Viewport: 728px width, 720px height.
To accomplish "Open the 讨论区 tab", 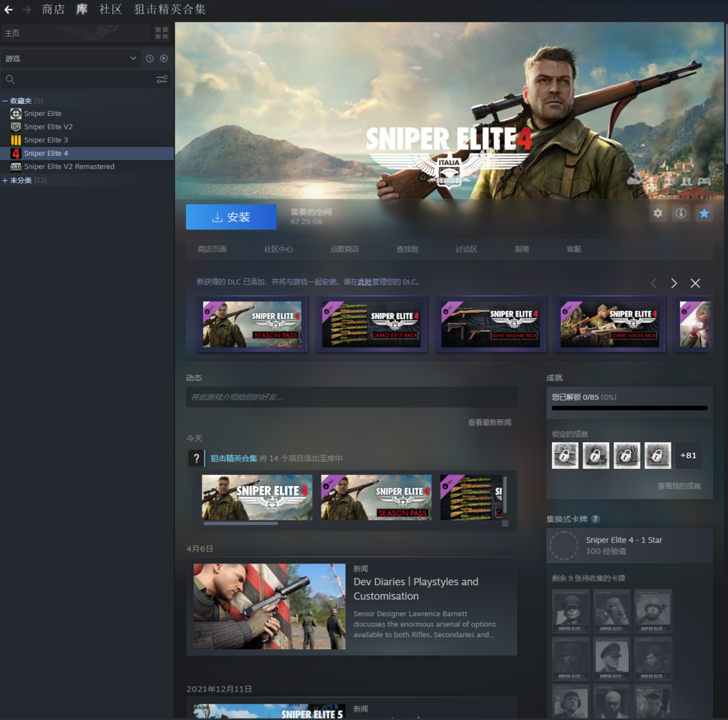I will 466,249.
